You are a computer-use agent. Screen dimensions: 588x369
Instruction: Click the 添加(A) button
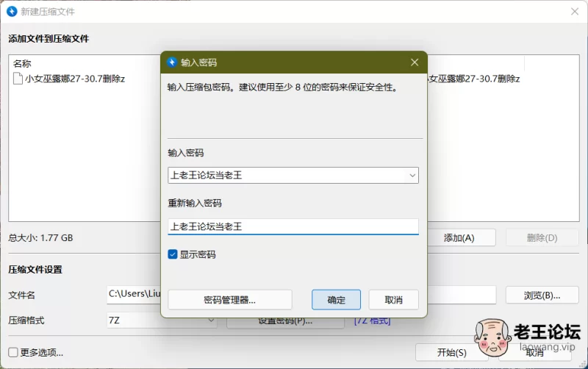tap(459, 237)
